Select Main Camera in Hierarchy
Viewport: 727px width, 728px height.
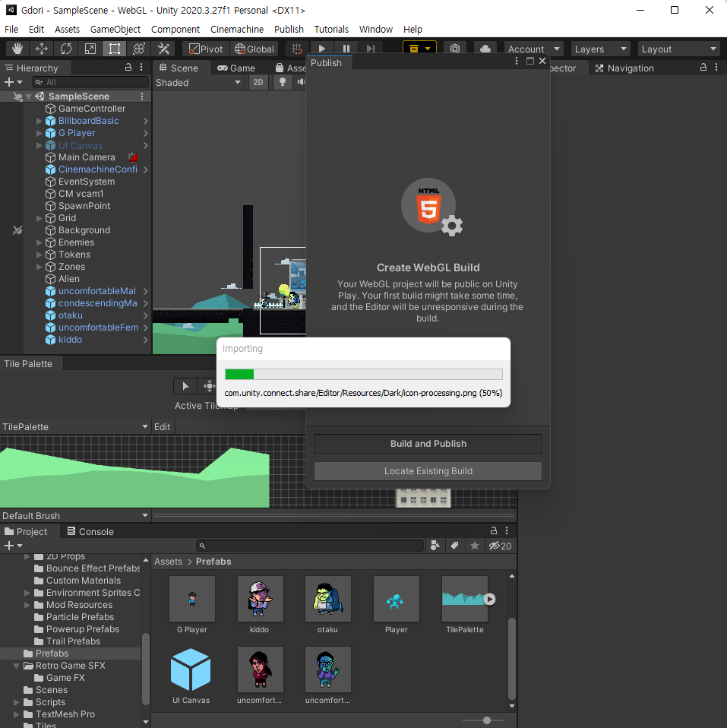[87, 157]
